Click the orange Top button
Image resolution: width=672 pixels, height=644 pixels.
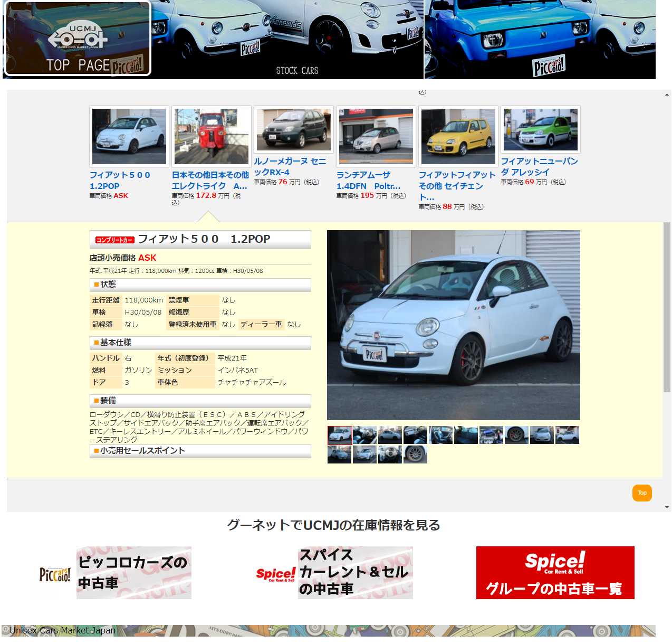(642, 493)
